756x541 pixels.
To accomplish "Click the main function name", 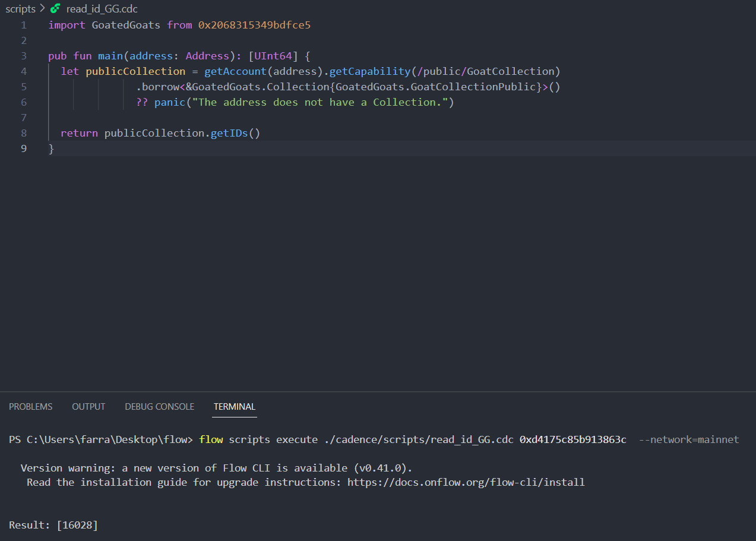I will point(110,56).
